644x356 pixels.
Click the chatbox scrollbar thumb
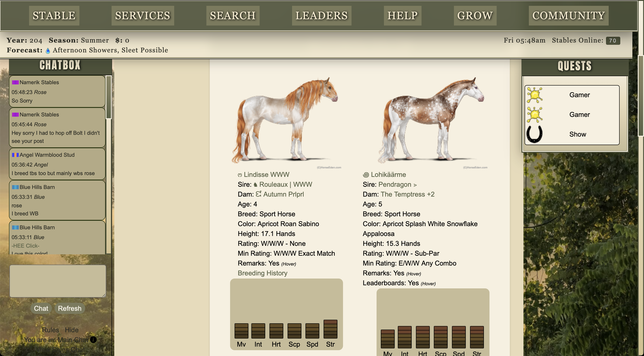point(108,97)
